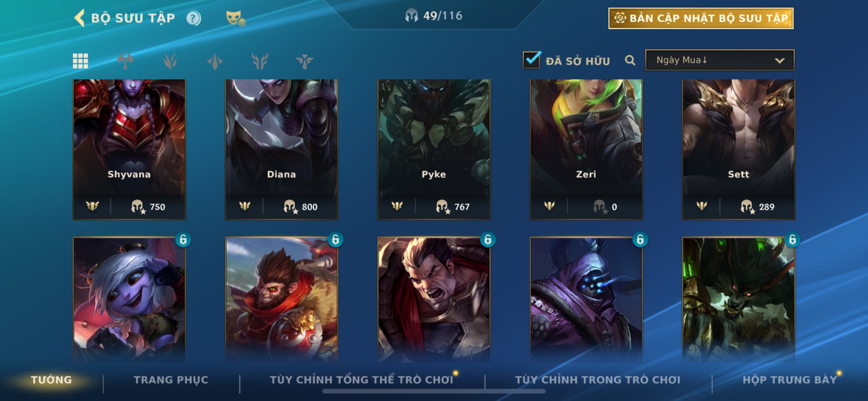Open Tùy Chỉnh Trong Trò Chơi tab
Viewport: 868px width, 401px height.
(597, 380)
